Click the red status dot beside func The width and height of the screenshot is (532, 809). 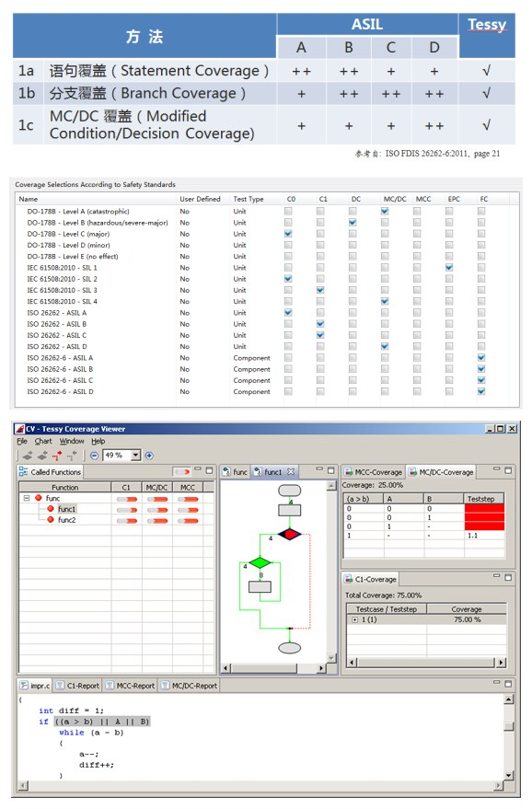(x=38, y=498)
